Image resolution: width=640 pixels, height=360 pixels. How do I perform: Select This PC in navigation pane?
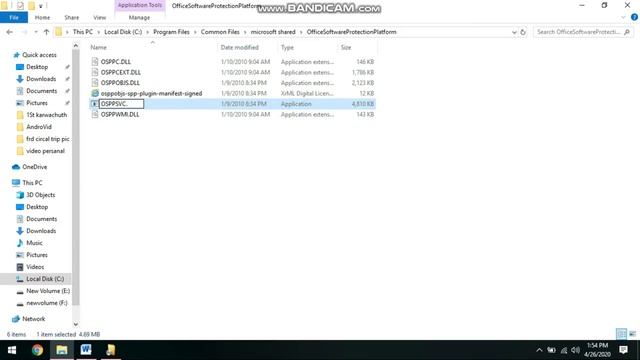pos(32,183)
